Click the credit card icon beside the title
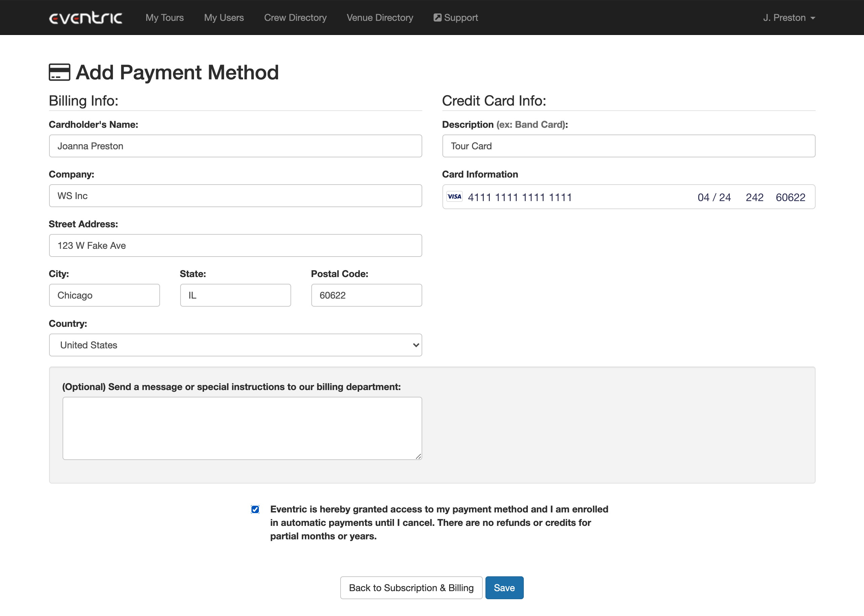The image size is (864, 616). (x=60, y=72)
